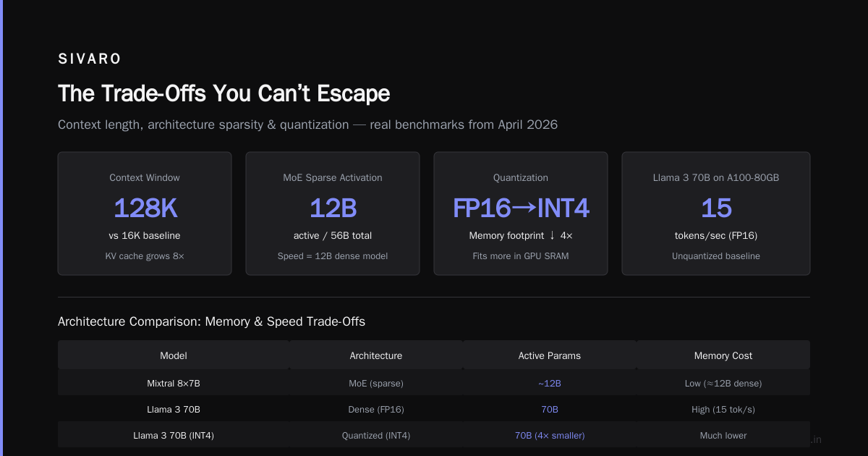
Task: Click the FP16→INT4 Quantization card
Action: 521,214
